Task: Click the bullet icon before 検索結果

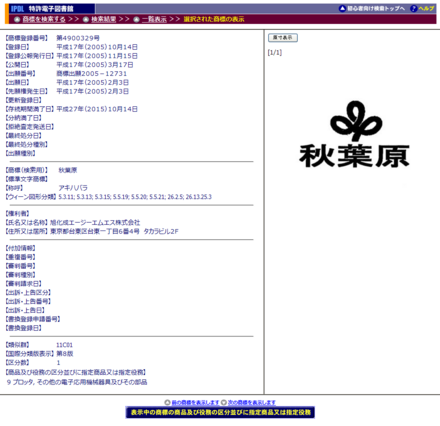Action: coord(86,19)
